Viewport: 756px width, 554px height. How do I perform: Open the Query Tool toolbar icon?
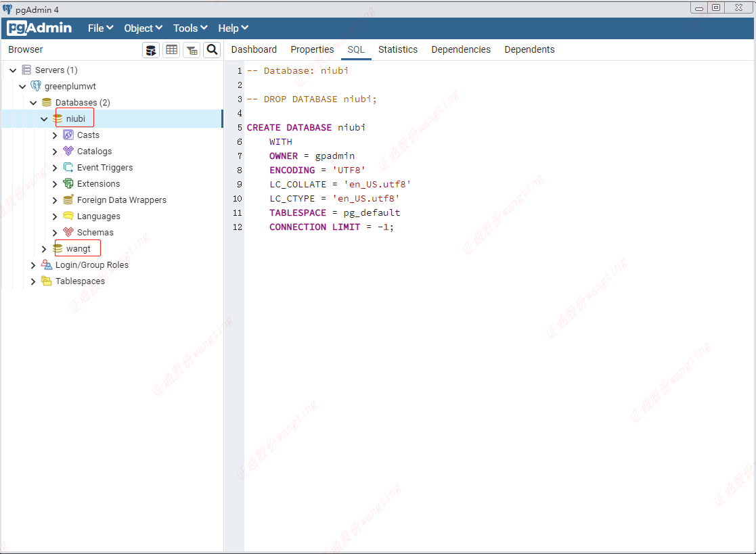151,49
